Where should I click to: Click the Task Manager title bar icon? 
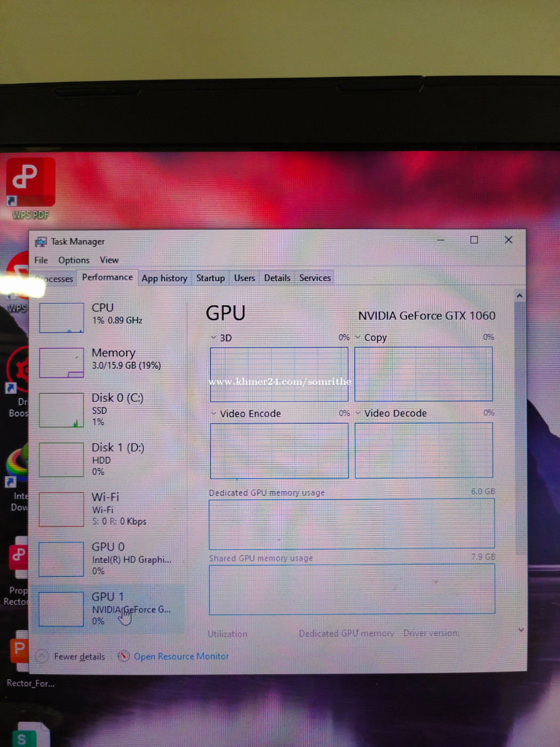[x=41, y=242]
